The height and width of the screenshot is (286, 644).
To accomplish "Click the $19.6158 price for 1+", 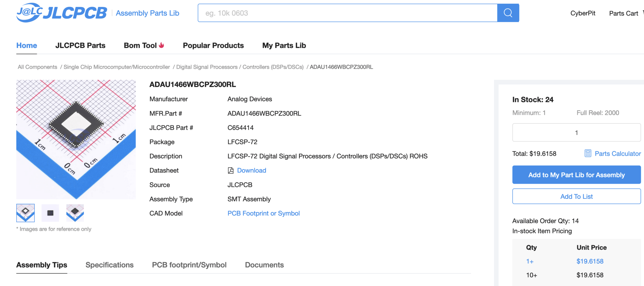I will (590, 261).
